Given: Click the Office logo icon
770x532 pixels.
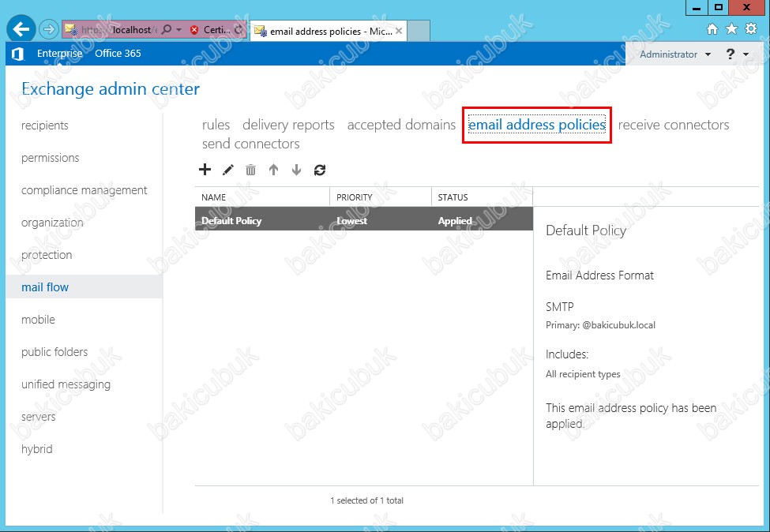Looking at the screenshot, I should [17, 54].
